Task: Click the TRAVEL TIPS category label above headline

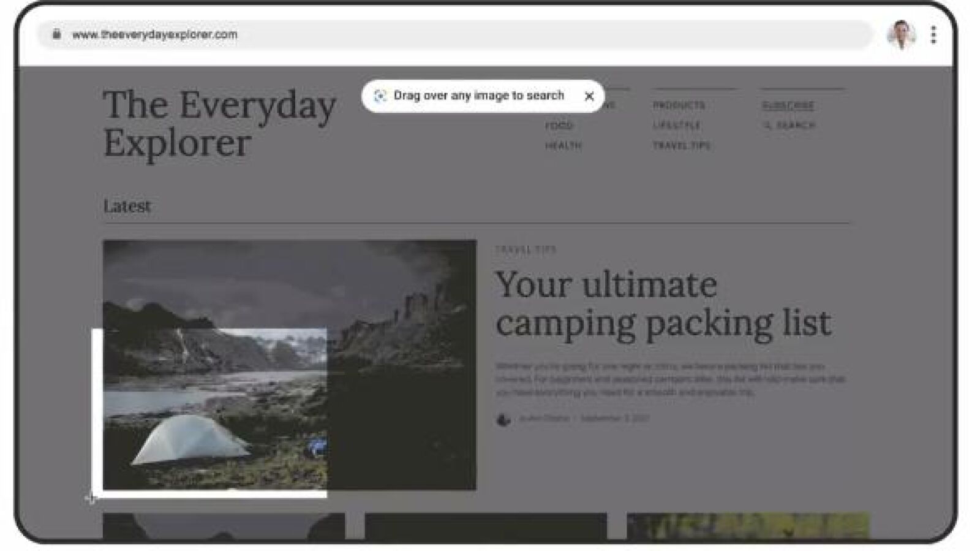Action: [526, 249]
